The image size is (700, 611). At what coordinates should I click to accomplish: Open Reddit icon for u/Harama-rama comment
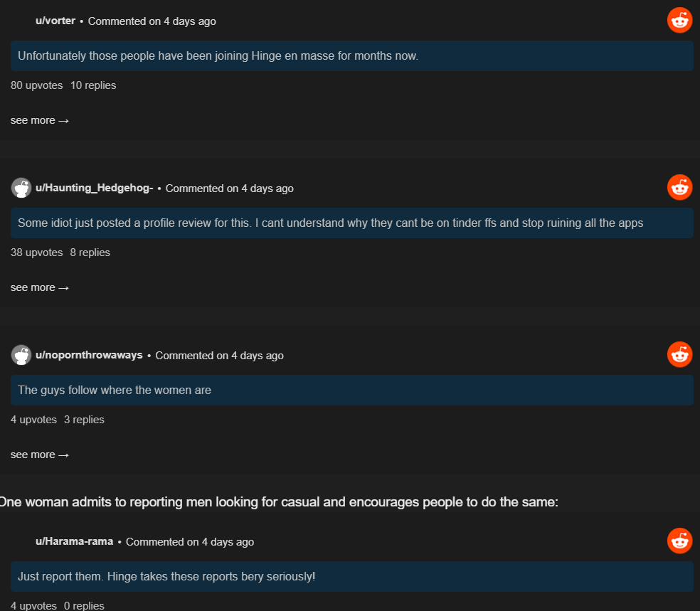coord(679,541)
